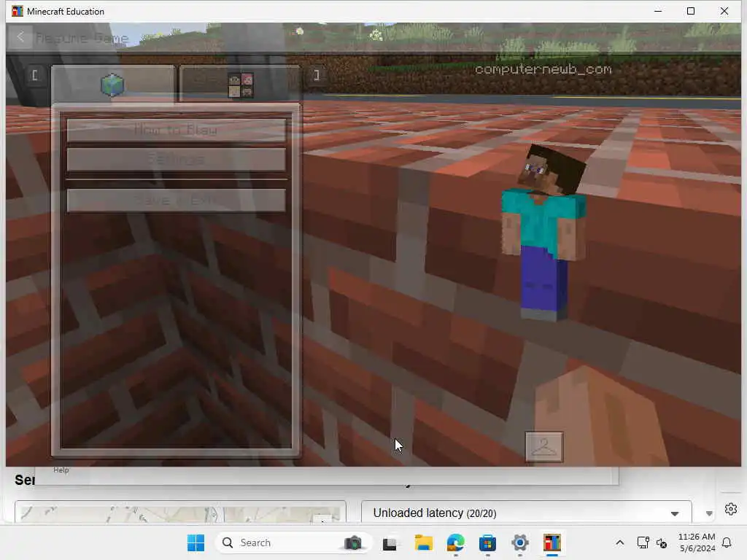Screen dimensions: 747x560
Task: Open the network status tray icon
Action: (643, 542)
